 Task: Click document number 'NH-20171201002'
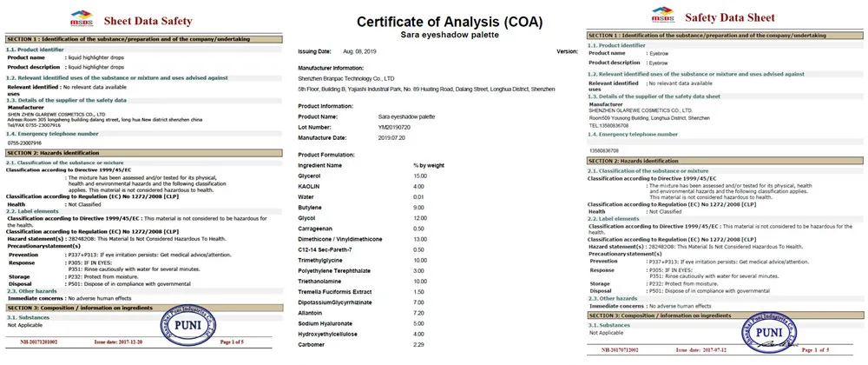click(39, 342)
